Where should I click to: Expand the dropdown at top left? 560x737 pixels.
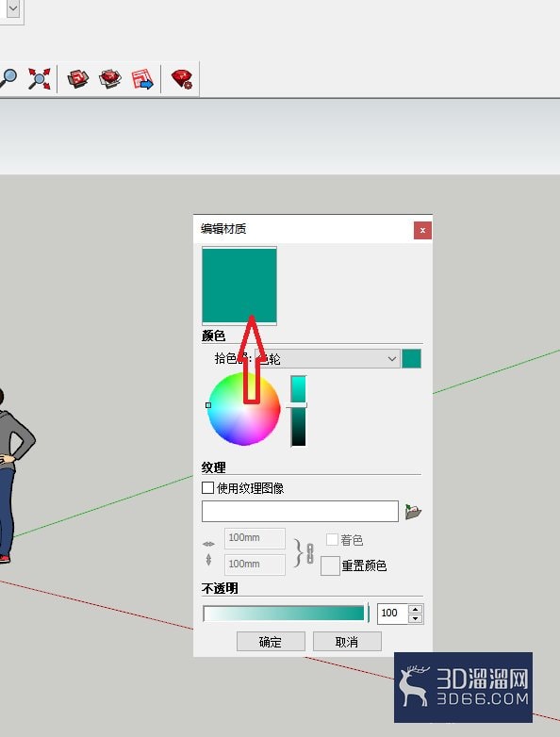[13, 8]
